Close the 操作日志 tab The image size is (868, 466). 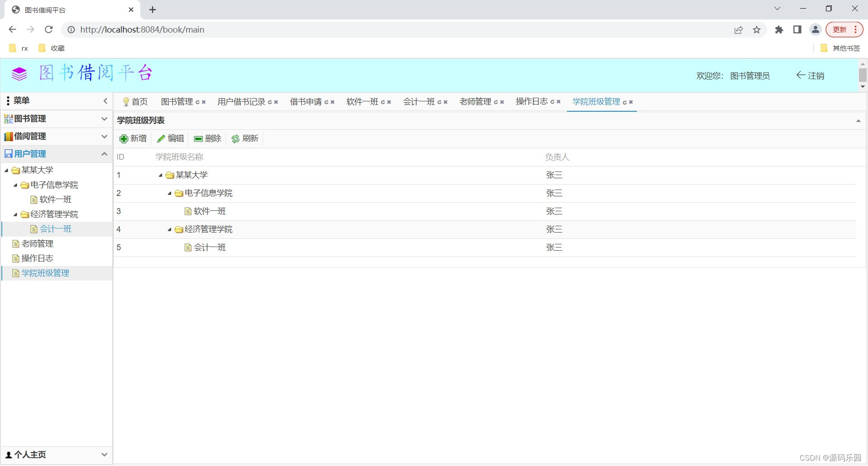coord(558,102)
